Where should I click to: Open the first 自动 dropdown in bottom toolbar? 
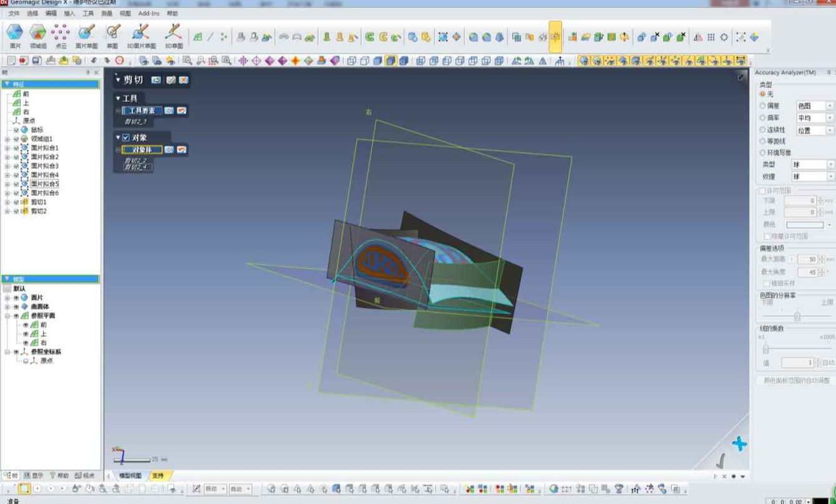(x=215, y=489)
